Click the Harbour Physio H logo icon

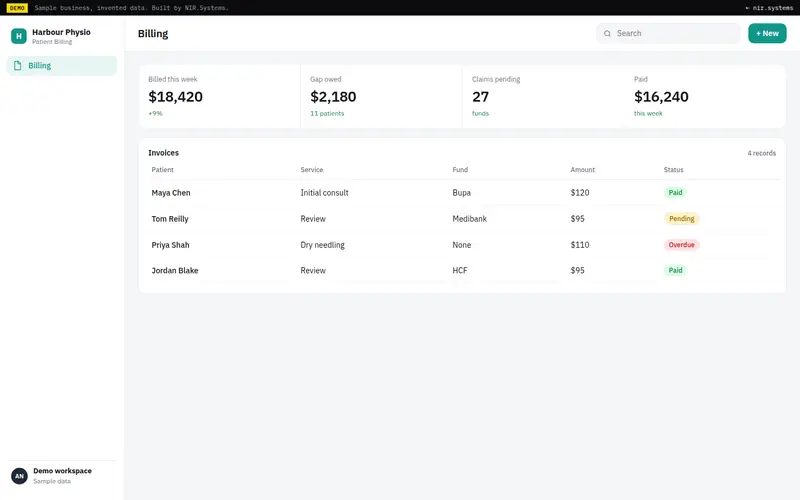coord(19,36)
